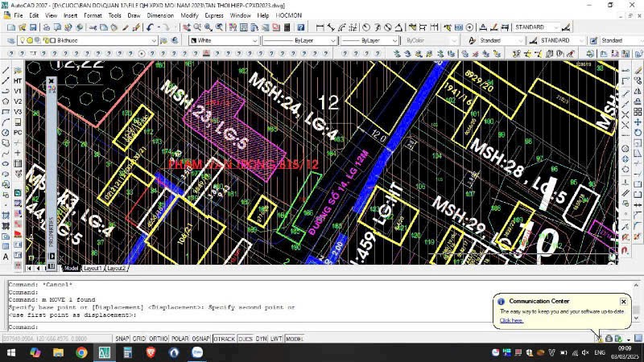Viewport: 644px width, 362px height.
Task: Open the ByColor plot style dropdown
Action: pyautogui.click(x=430, y=41)
